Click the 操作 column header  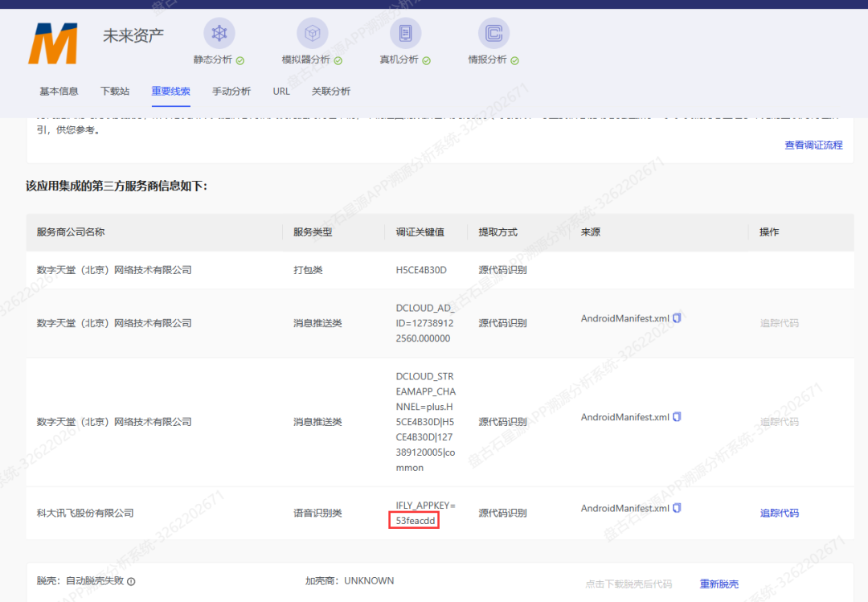pos(769,232)
